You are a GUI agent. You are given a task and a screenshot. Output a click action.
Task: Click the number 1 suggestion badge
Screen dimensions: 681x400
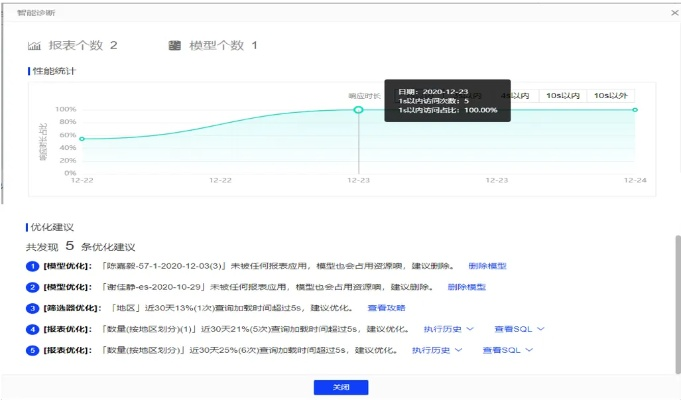(33, 266)
